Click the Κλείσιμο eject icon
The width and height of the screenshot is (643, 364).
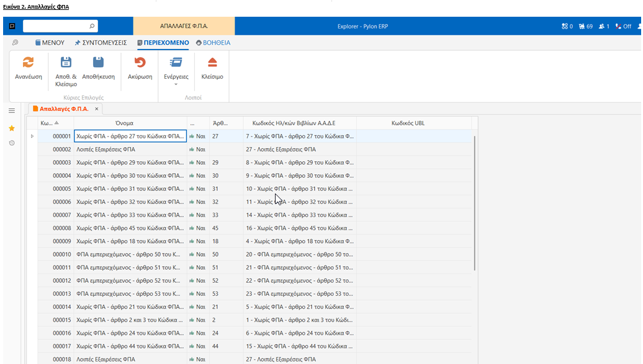point(212,63)
